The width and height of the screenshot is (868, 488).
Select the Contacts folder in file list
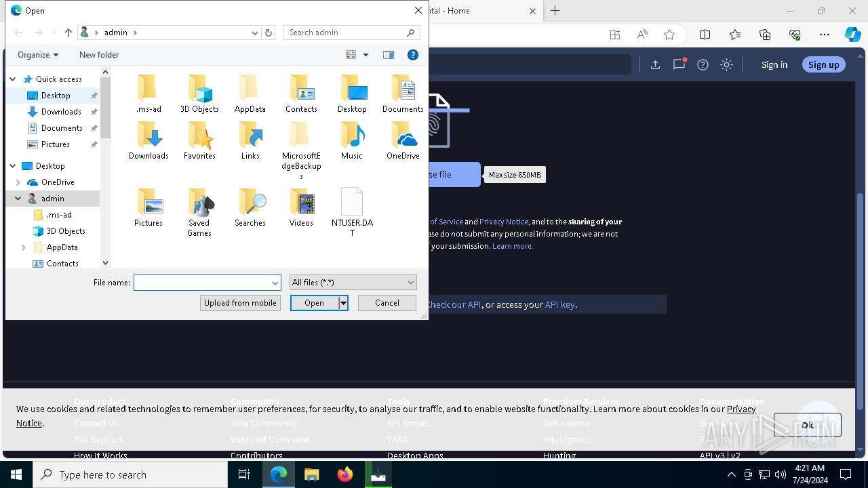(301, 94)
